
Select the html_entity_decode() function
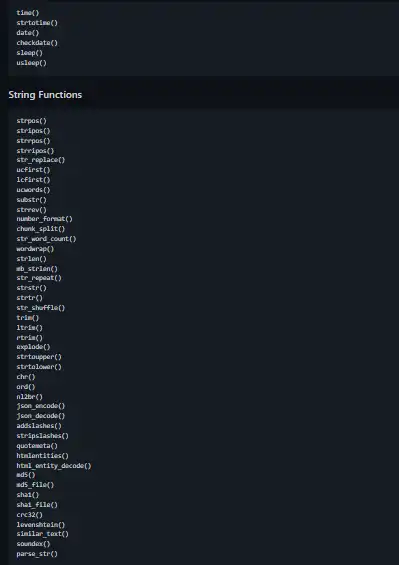[x=54, y=466]
